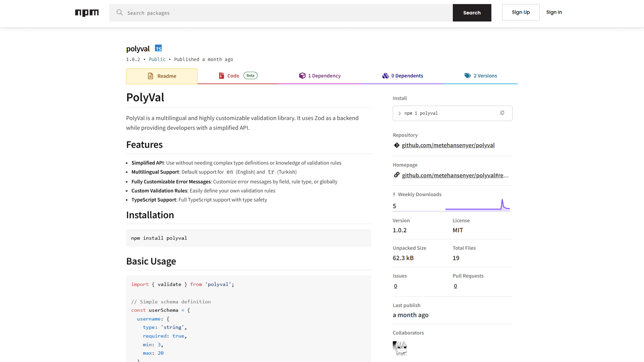
Task: Click the homepage chain link icon
Action: pyautogui.click(x=397, y=175)
